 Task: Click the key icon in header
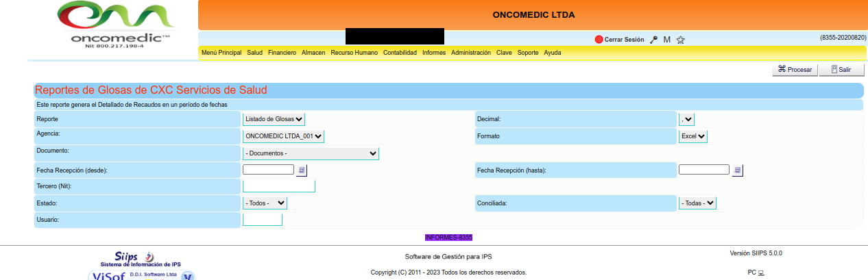coord(654,40)
